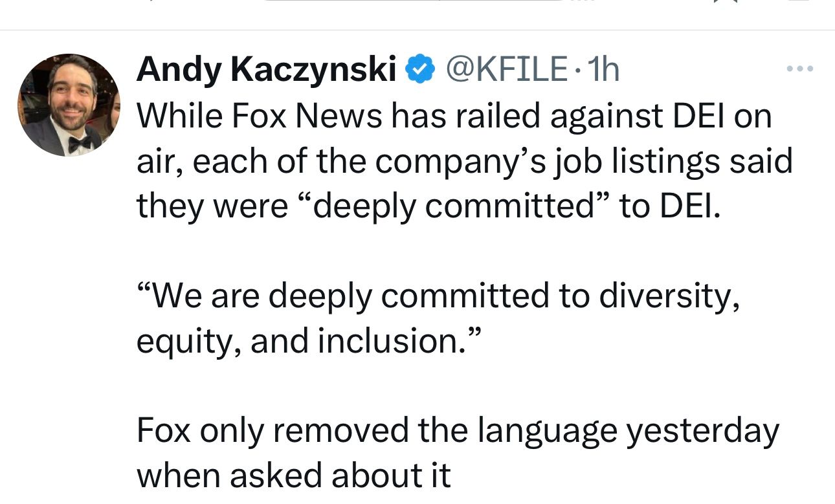Select the line beginning "they were"
This screenshot has width=835, height=504.
pyautogui.click(x=428, y=206)
